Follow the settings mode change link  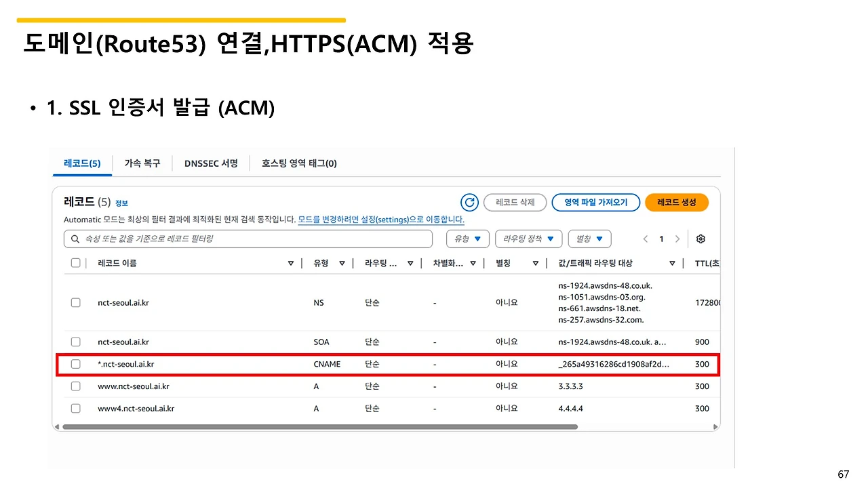tap(381, 220)
